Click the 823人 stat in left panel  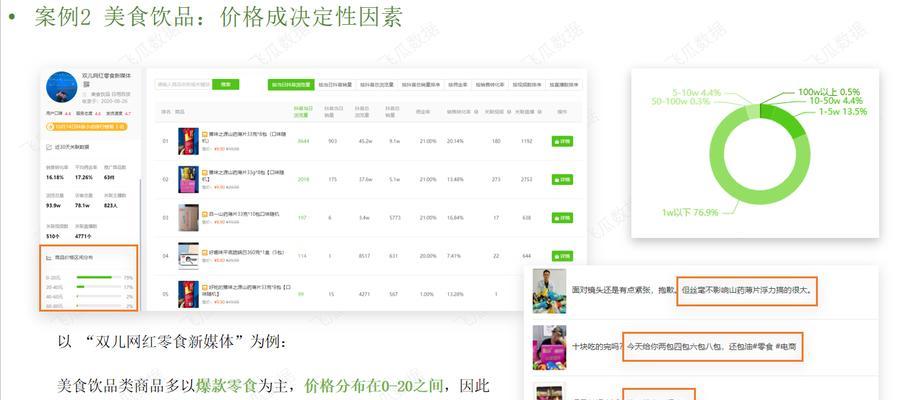(111, 206)
